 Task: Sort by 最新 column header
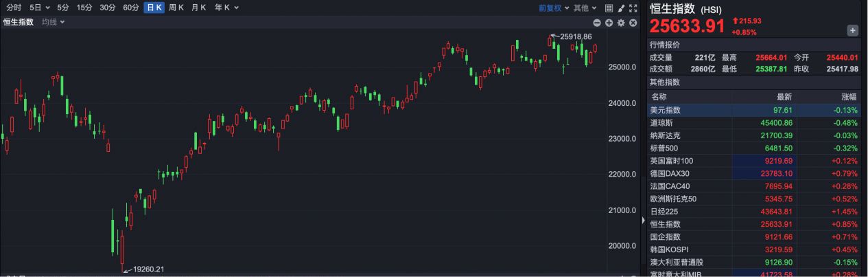[x=784, y=97]
